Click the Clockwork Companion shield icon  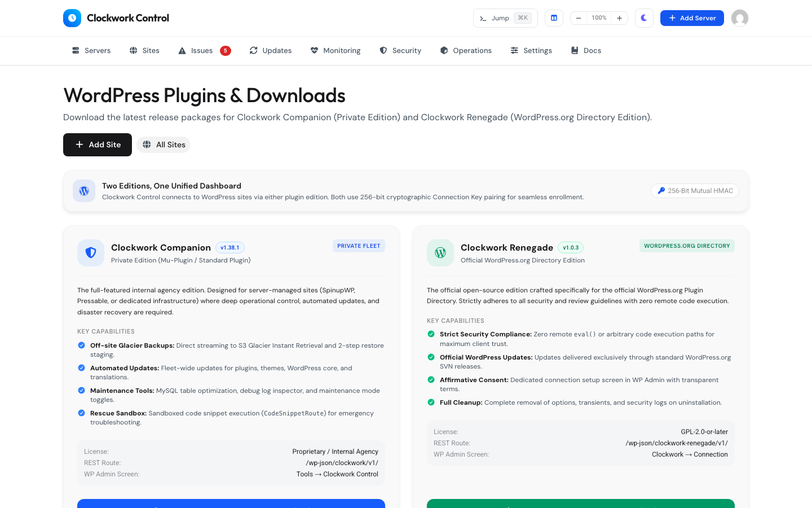click(x=91, y=253)
